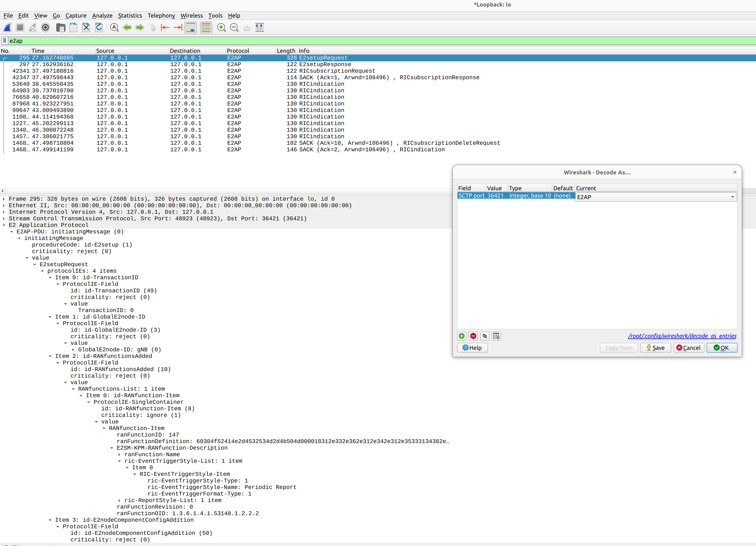Save this capture file
This screenshot has height=546, width=756.
[x=73, y=28]
